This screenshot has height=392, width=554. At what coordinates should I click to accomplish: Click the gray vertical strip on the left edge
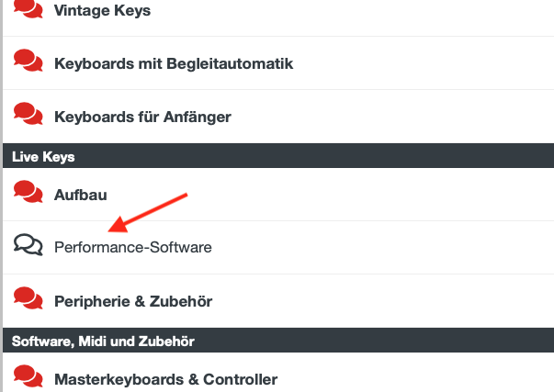[1, 196]
